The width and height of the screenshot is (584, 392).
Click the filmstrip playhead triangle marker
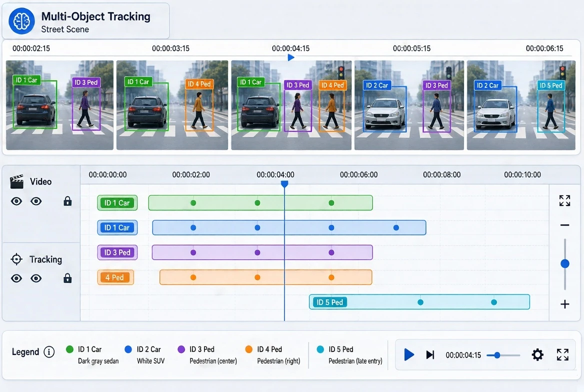[x=291, y=57]
